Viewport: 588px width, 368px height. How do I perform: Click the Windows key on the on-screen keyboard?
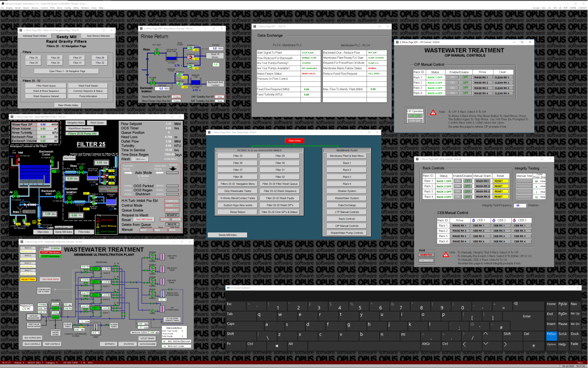(277, 346)
